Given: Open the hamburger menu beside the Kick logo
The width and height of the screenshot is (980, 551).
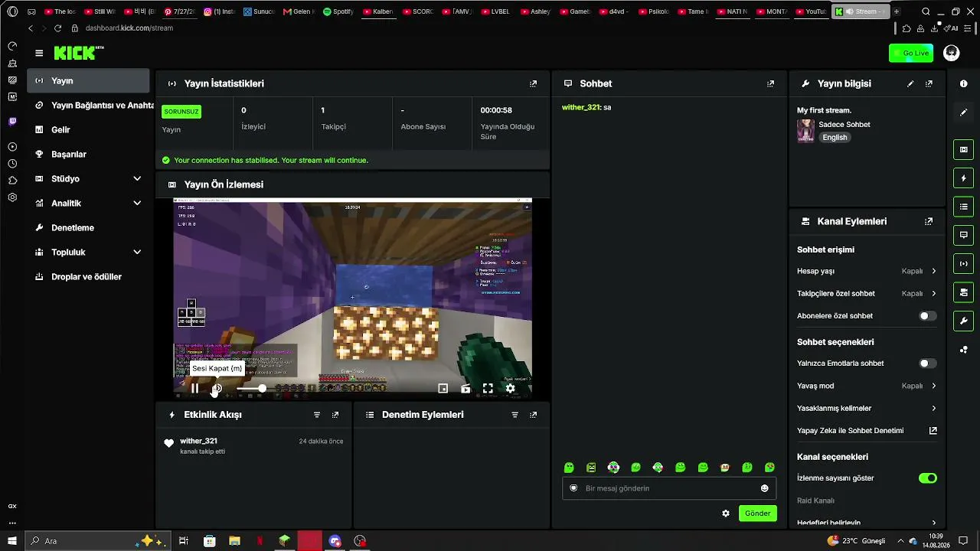Looking at the screenshot, I should pos(39,53).
